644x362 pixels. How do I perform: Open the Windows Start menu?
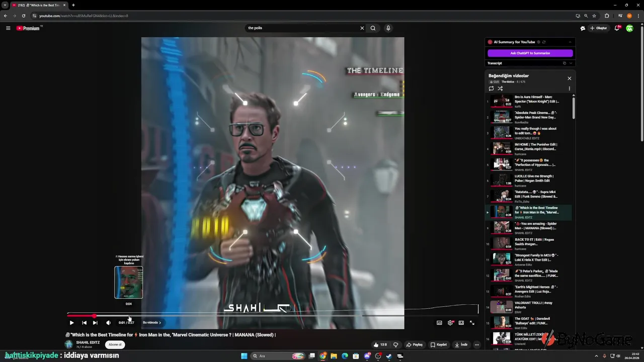[244, 356]
